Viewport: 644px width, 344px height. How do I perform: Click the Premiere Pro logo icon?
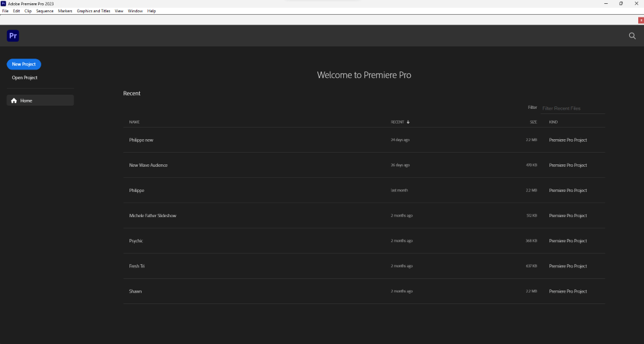click(x=13, y=36)
